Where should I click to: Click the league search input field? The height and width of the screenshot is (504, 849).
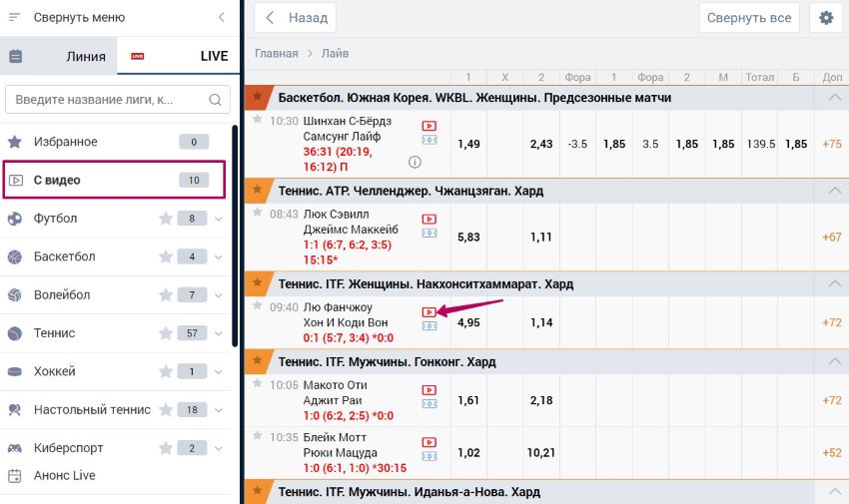118,100
